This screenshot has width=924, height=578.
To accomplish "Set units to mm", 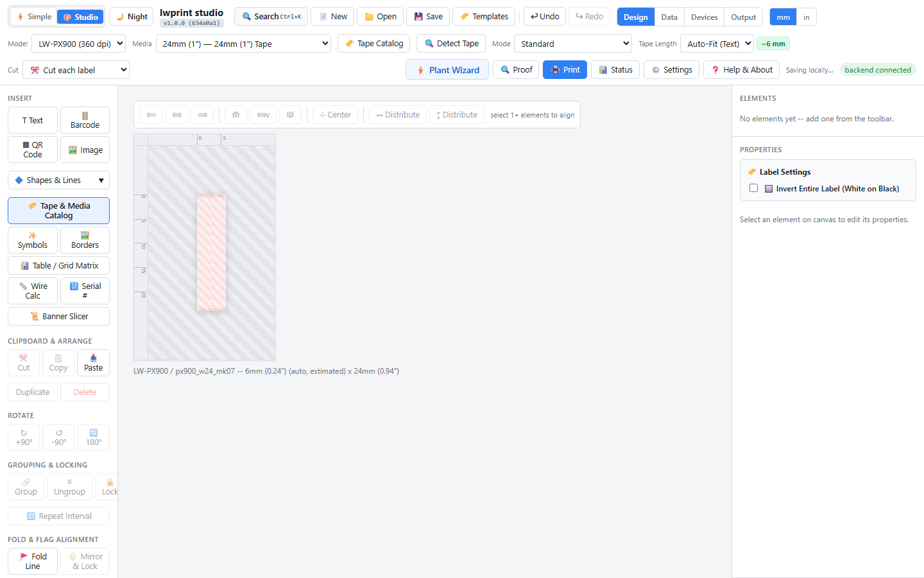I will (783, 17).
